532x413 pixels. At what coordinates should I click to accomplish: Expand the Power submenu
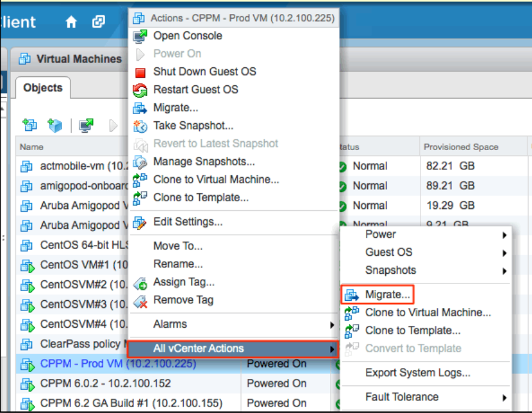tap(426, 235)
